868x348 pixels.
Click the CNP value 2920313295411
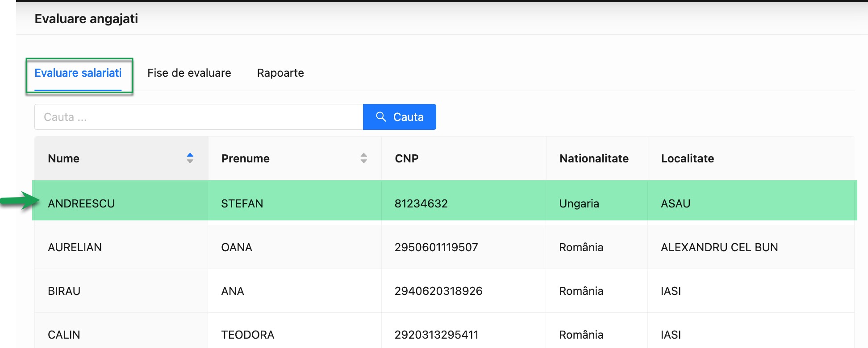click(436, 335)
